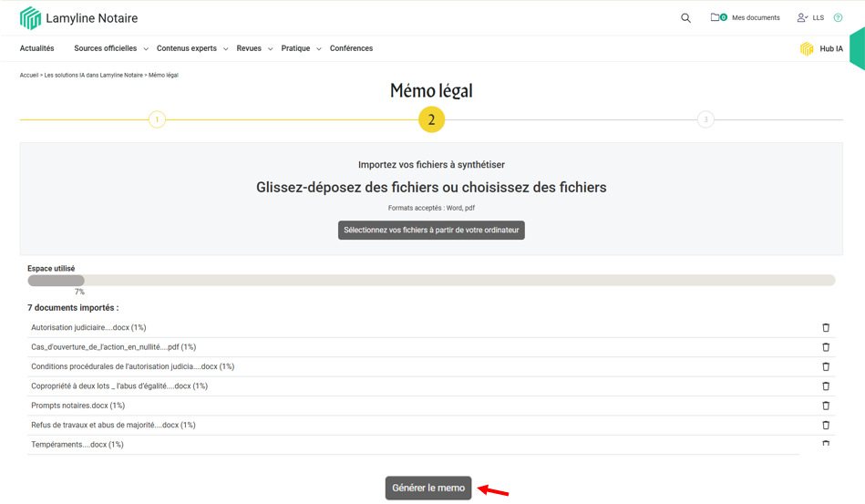Image resolution: width=865 pixels, height=504 pixels.
Task: Open Hub IA link
Action: tap(821, 49)
